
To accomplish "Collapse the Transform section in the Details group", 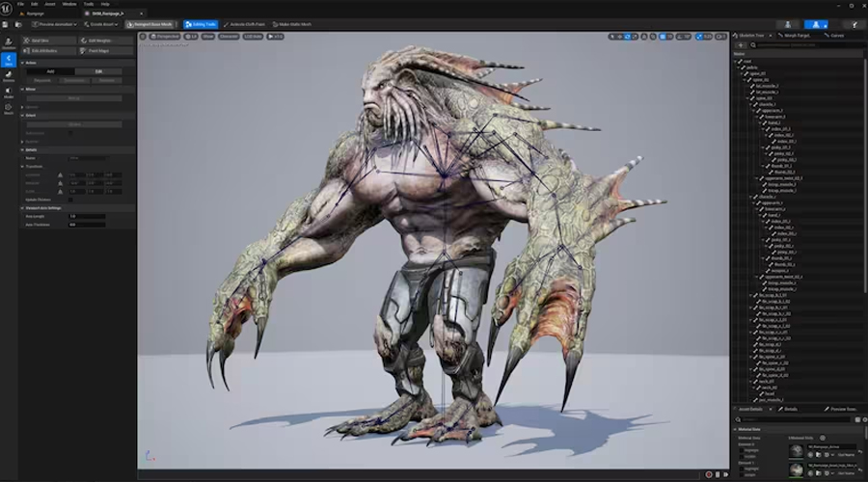I will tap(23, 166).
